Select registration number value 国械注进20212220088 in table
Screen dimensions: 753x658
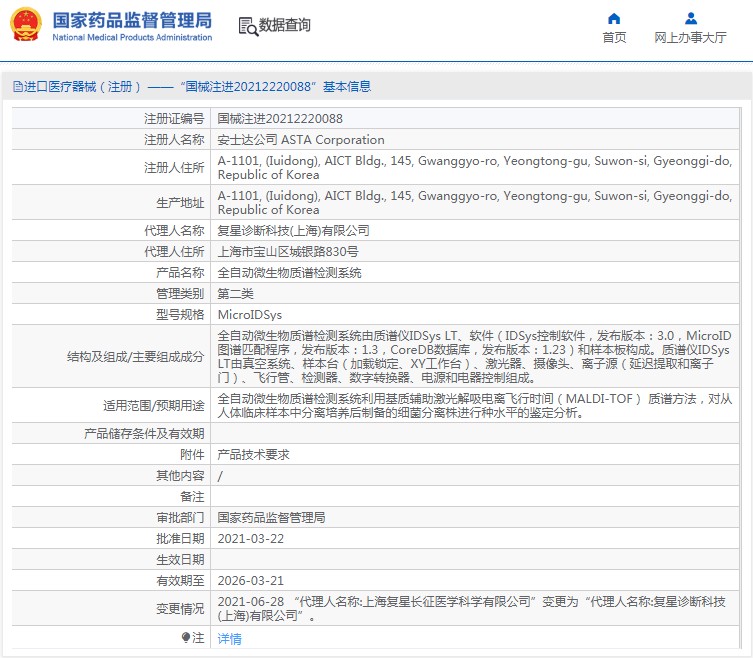click(x=280, y=119)
